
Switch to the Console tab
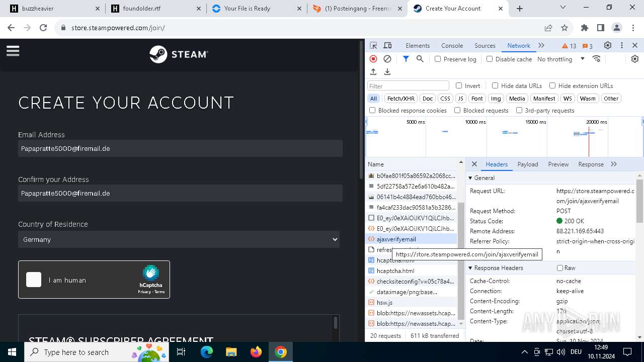coord(452,45)
